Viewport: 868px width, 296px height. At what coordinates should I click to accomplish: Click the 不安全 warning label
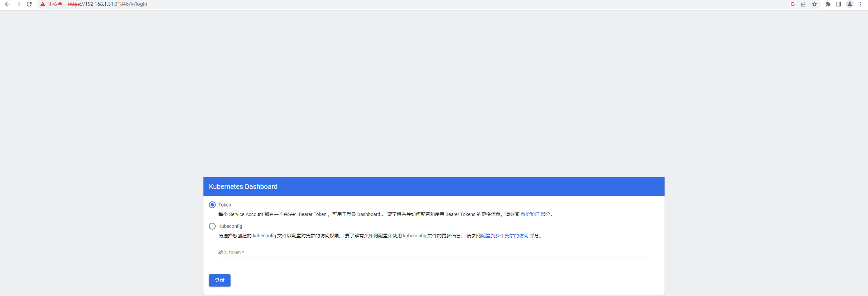55,4
